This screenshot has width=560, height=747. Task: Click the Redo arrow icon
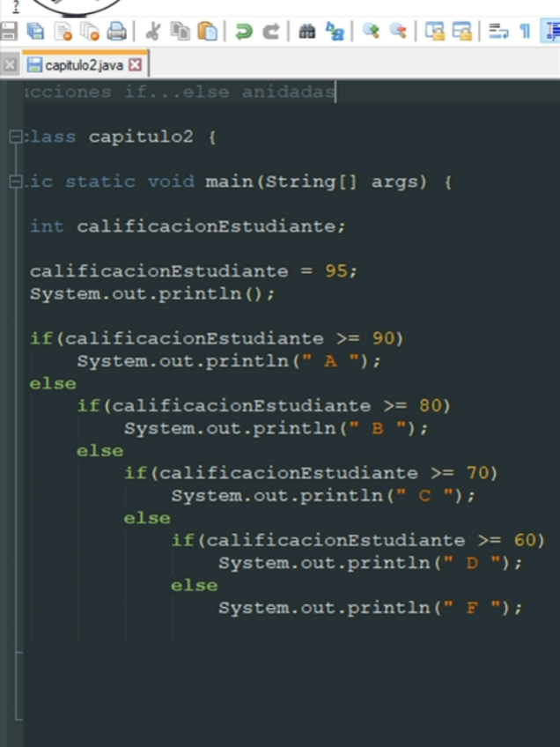point(271,32)
